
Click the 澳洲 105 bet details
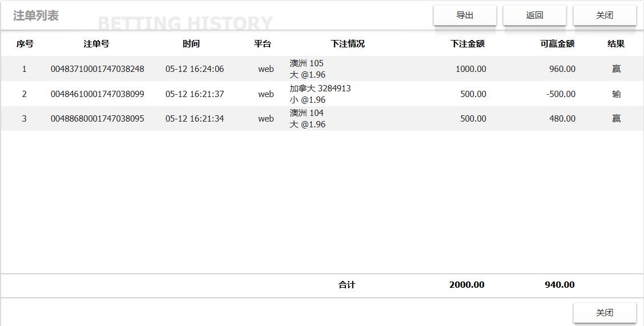307,63
